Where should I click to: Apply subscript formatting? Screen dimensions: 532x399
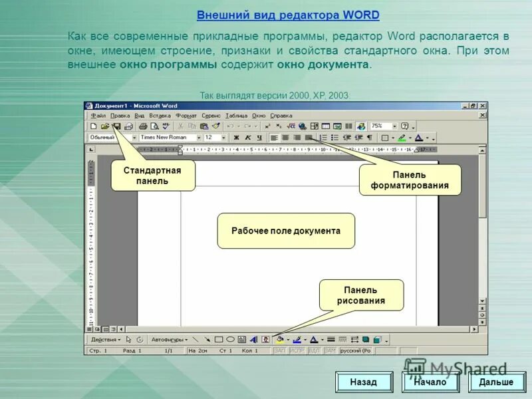(279, 126)
